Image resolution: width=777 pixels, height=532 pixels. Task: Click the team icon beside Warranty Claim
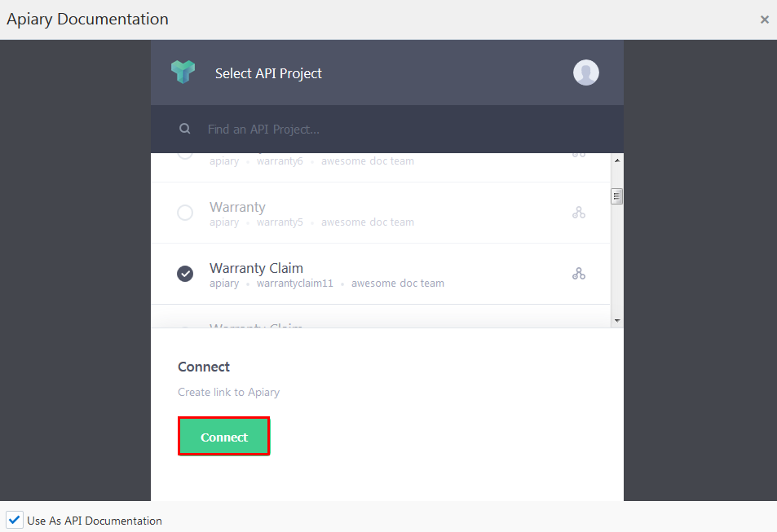click(x=579, y=273)
